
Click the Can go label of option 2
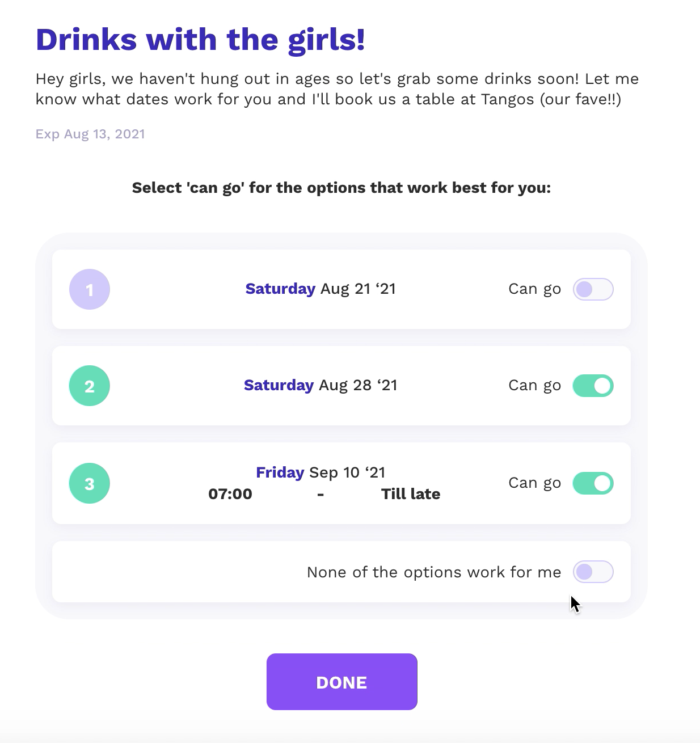click(535, 386)
